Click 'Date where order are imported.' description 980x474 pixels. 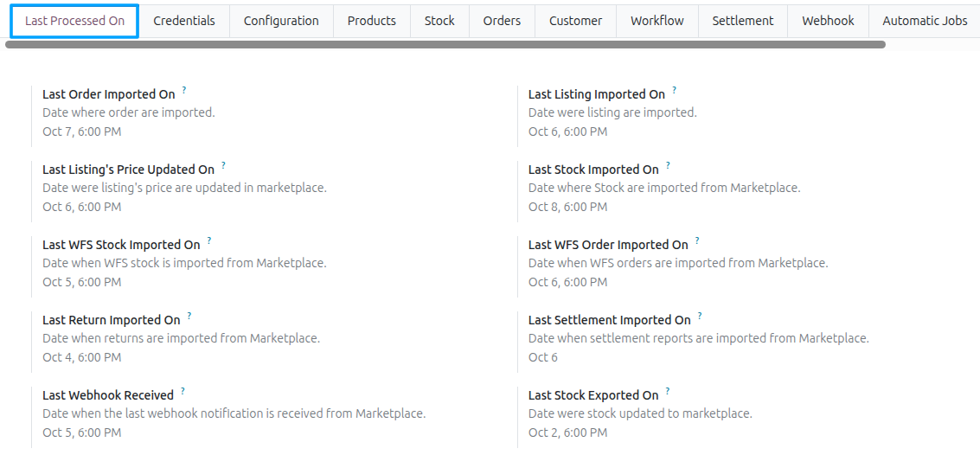pos(129,112)
